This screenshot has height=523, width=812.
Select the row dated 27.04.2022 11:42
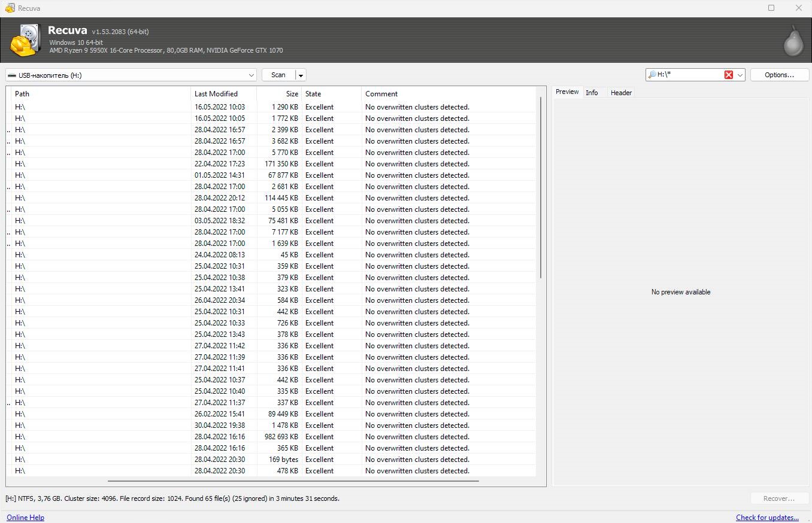click(x=271, y=346)
